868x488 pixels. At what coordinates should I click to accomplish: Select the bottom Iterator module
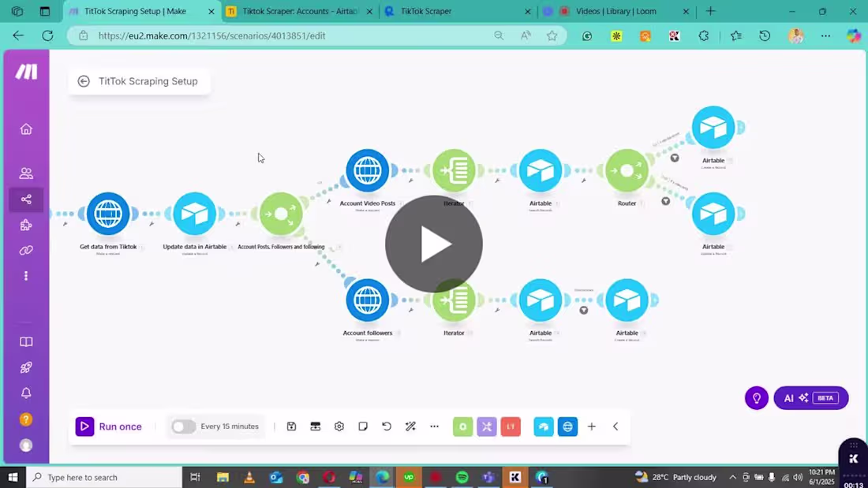(454, 300)
